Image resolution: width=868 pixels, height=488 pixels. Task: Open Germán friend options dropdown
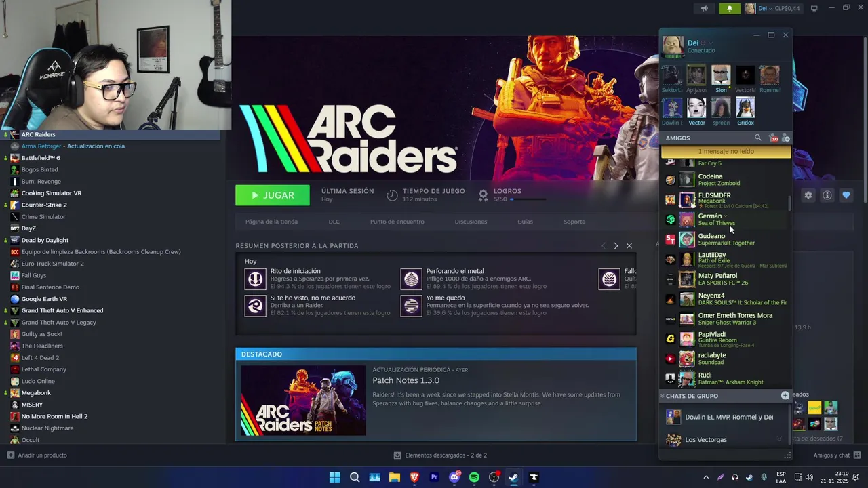(x=726, y=216)
